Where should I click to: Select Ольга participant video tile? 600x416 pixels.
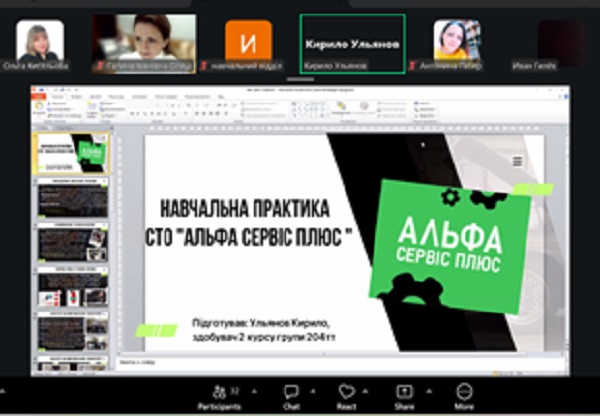[41, 43]
